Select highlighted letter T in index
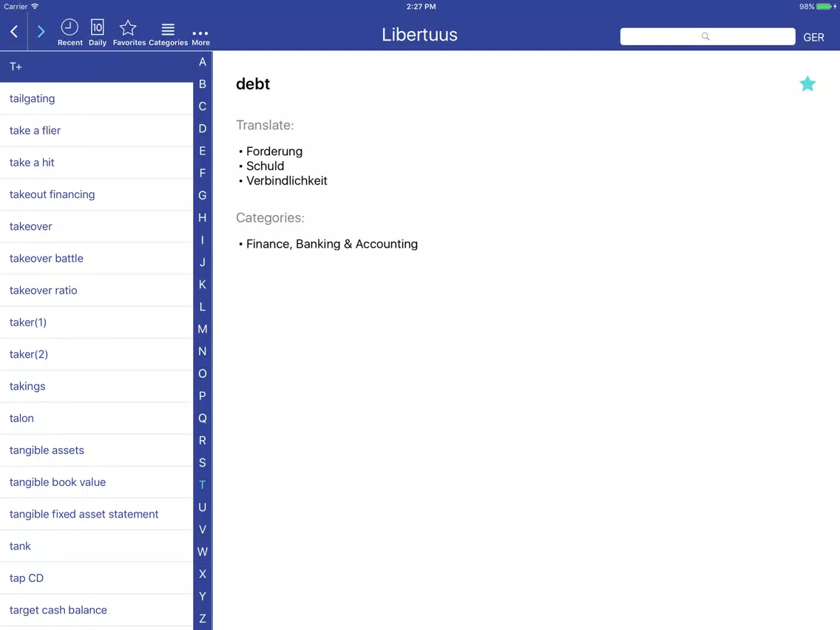840x630 pixels. click(203, 485)
